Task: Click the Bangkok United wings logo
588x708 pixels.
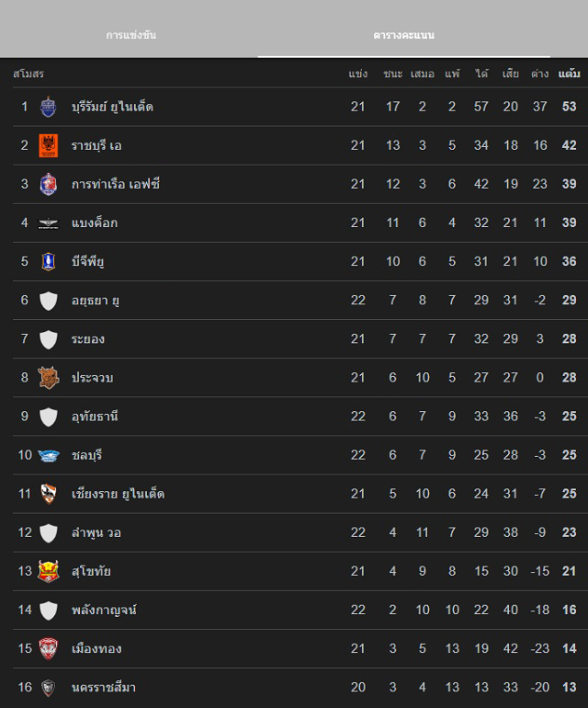Action: click(x=49, y=223)
